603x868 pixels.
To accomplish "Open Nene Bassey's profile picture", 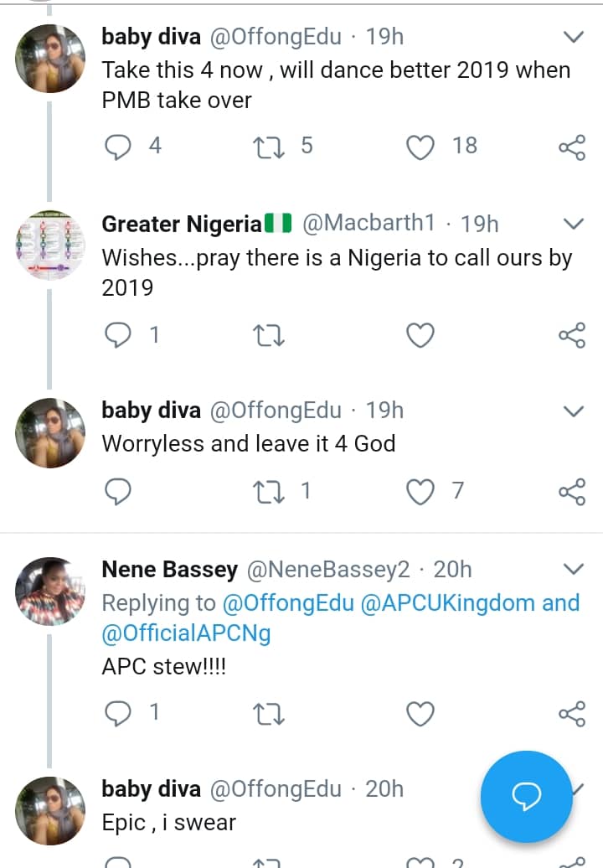I will click(x=51, y=592).
